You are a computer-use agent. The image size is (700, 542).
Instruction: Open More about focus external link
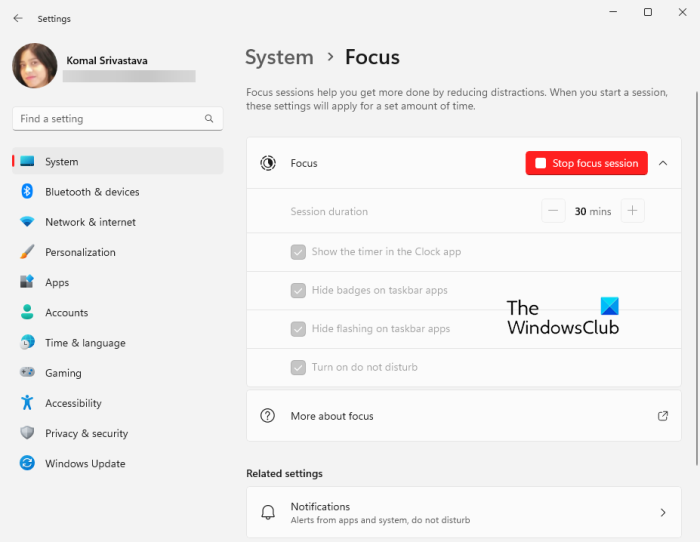(662, 416)
